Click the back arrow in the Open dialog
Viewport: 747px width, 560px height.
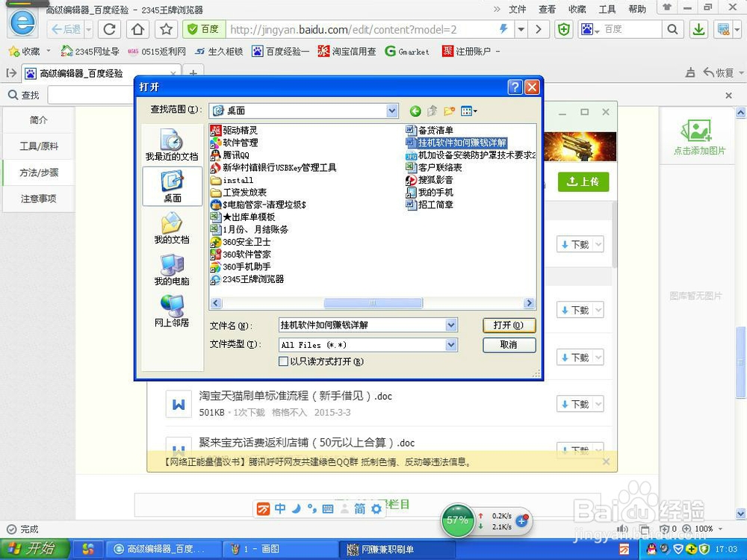[x=415, y=111]
